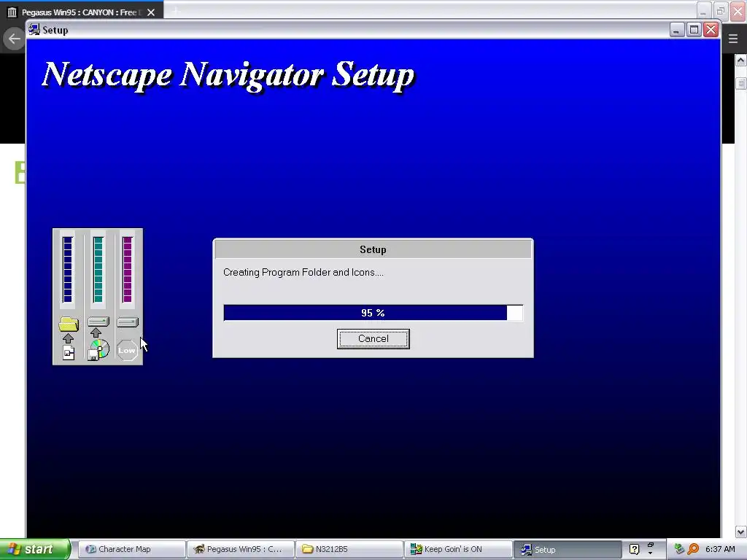
Task: Click the browser back arrow button
Action: coord(15,39)
